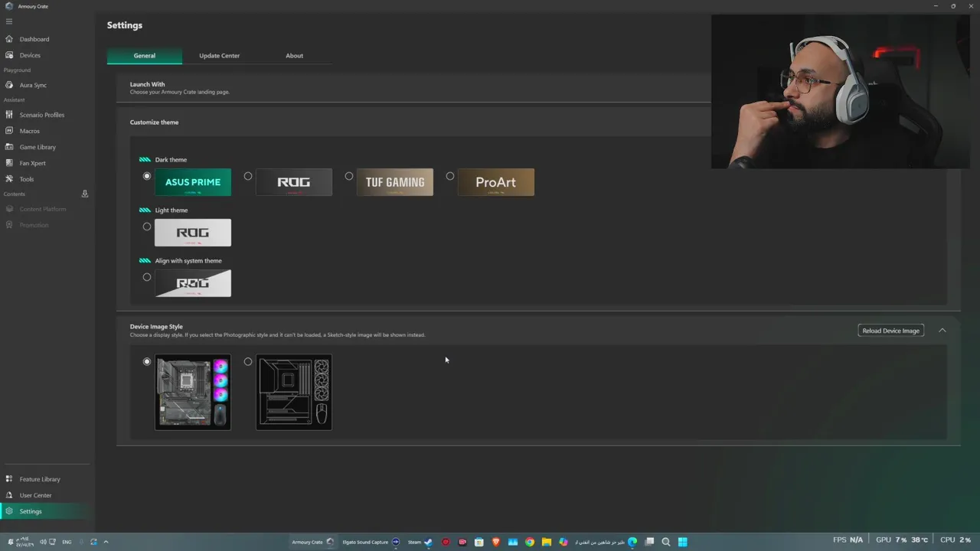Click ASUS PRIME theme thumbnail
The height and width of the screenshot is (551, 980).
193,182
